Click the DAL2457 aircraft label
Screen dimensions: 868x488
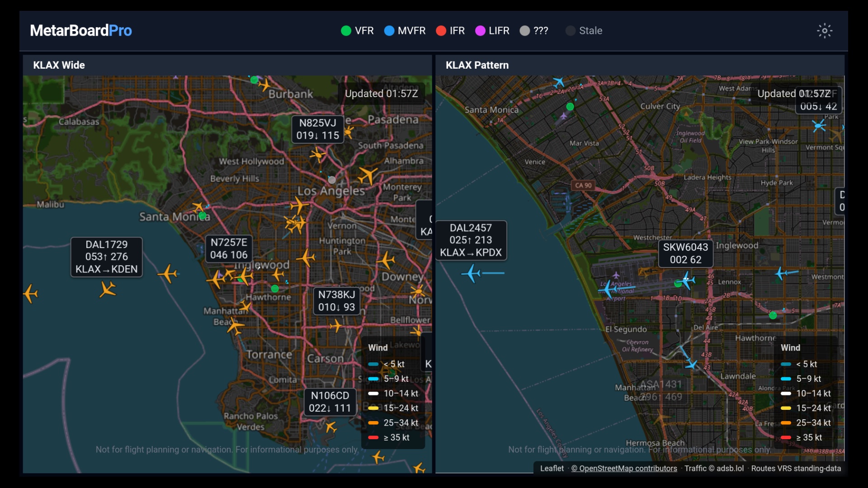pos(471,240)
